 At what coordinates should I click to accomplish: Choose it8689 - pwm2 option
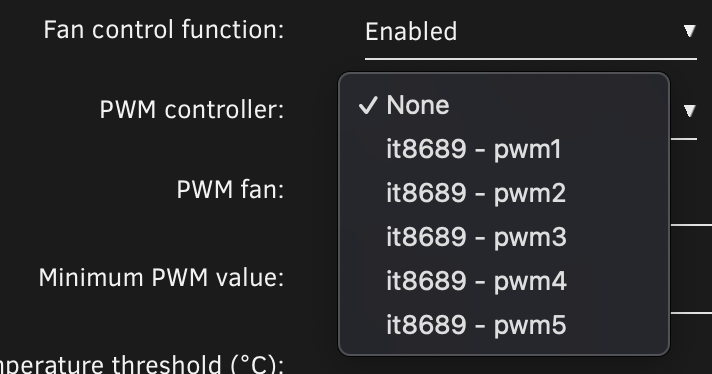point(504,193)
